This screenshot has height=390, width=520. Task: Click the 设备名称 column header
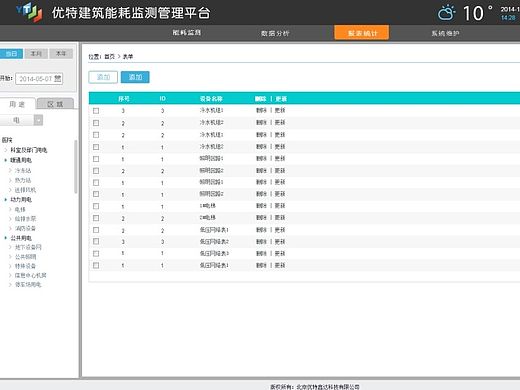[x=211, y=99]
